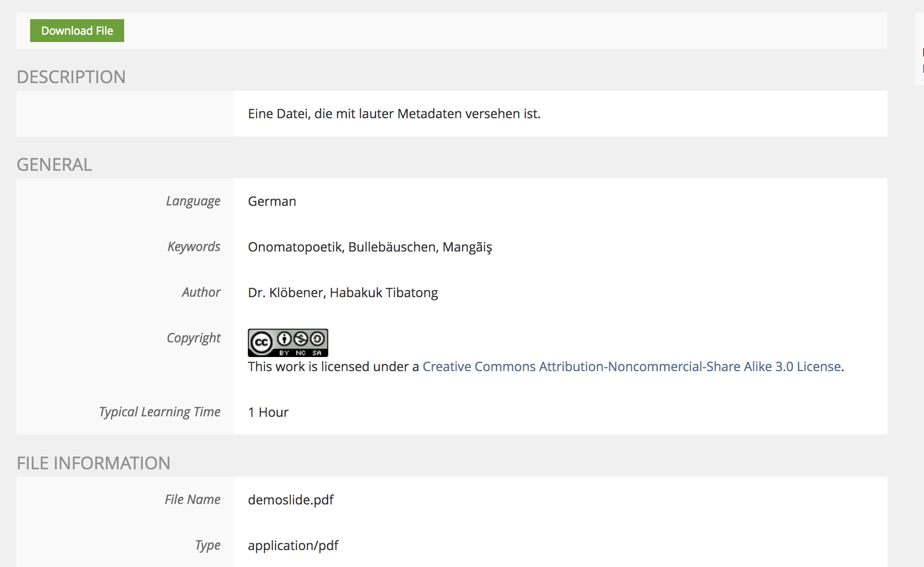Image resolution: width=924 pixels, height=567 pixels.
Task: Open the Creative Commons Attribution-Noncommercial-Share Alike link
Action: point(631,367)
